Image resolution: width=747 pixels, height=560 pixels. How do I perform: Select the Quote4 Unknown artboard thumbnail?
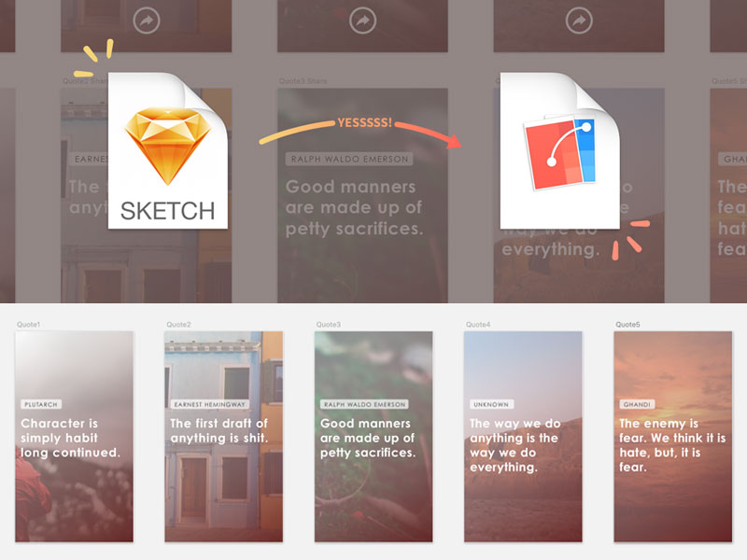coord(523,437)
